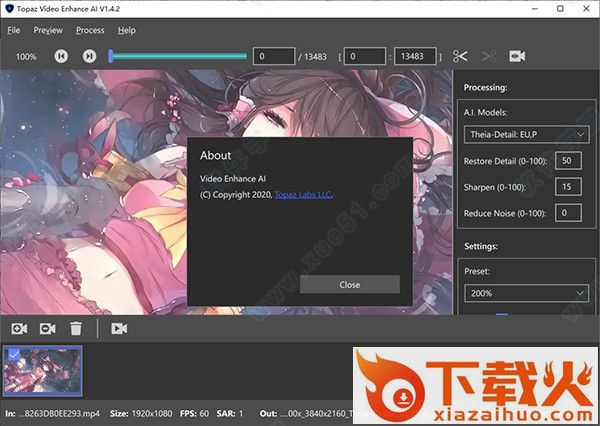This screenshot has height=426, width=600.
Task: Click the 100% zoom level text
Action: [26, 57]
